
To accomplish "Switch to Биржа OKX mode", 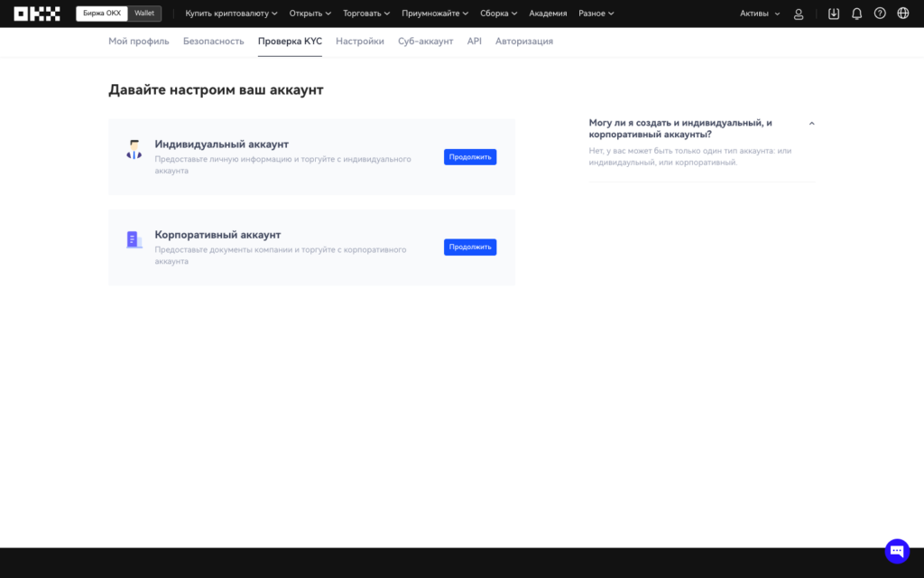I will 101,14.
